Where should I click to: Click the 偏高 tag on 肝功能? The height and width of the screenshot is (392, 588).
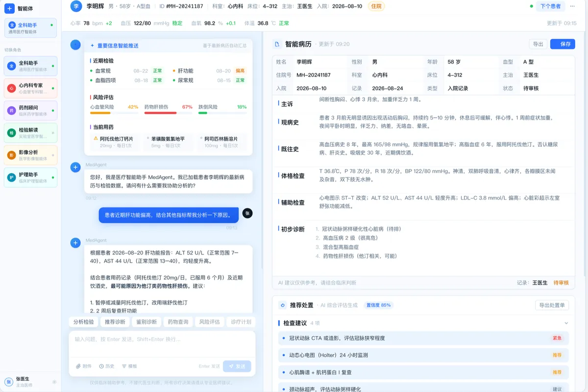click(240, 71)
